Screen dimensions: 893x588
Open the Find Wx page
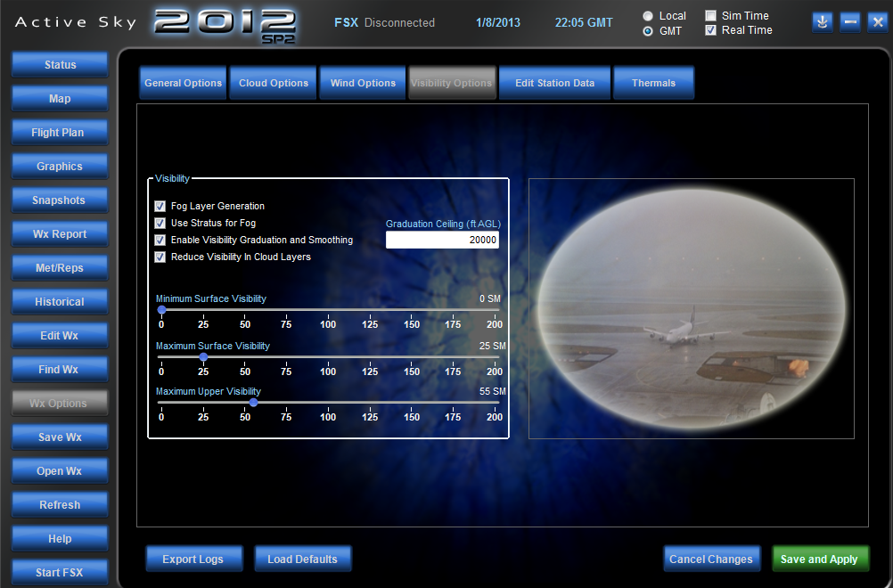pos(60,370)
